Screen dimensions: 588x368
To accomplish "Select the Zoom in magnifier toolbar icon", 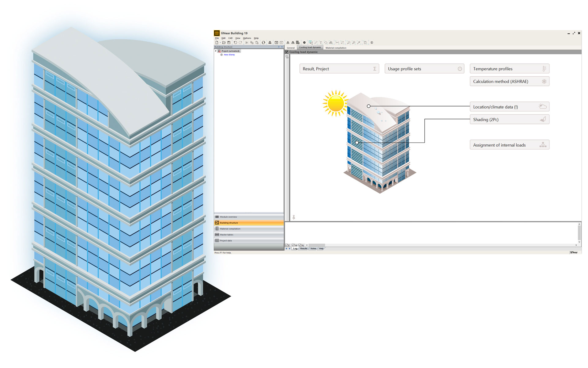I will (x=354, y=43).
